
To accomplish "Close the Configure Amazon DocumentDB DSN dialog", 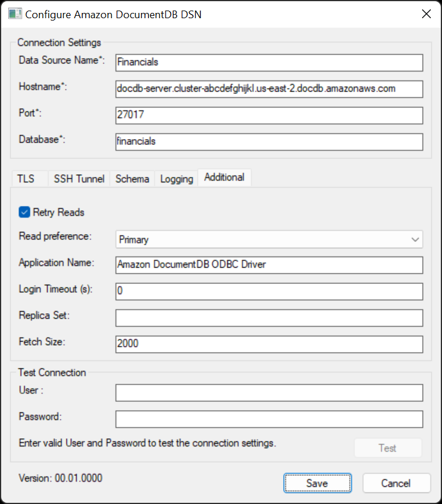I will (x=426, y=14).
